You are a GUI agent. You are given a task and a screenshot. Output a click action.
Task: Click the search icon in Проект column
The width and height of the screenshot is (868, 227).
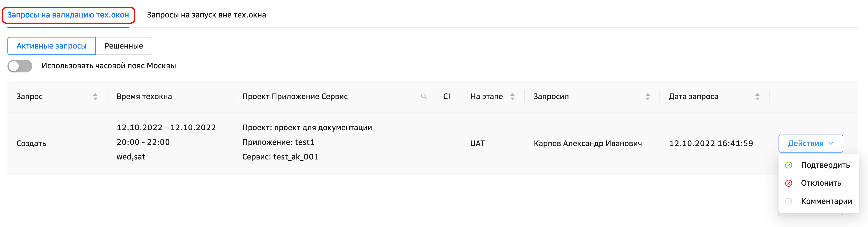pyautogui.click(x=424, y=97)
